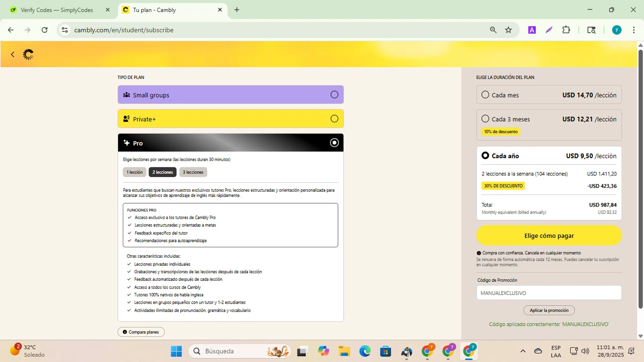
Task: Click Aplicar la promoción button
Action: point(549,310)
